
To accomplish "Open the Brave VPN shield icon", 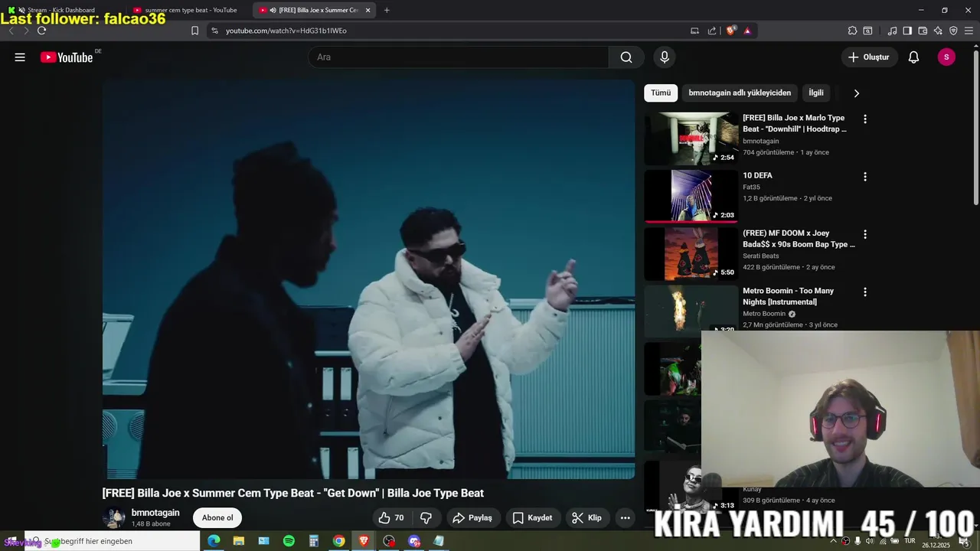I will point(953,31).
